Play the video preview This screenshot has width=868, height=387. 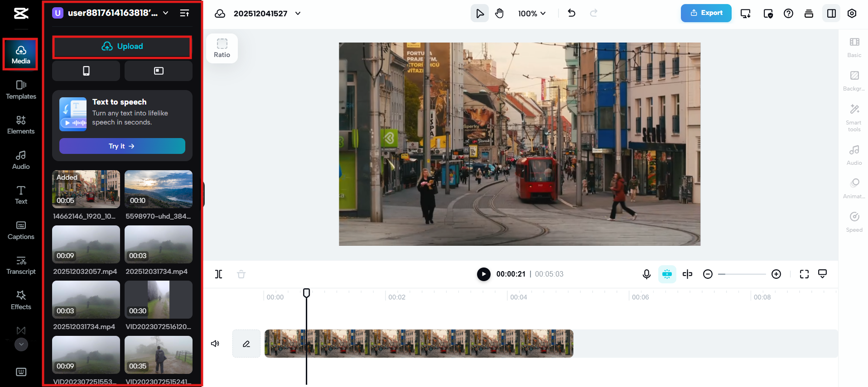tap(484, 274)
